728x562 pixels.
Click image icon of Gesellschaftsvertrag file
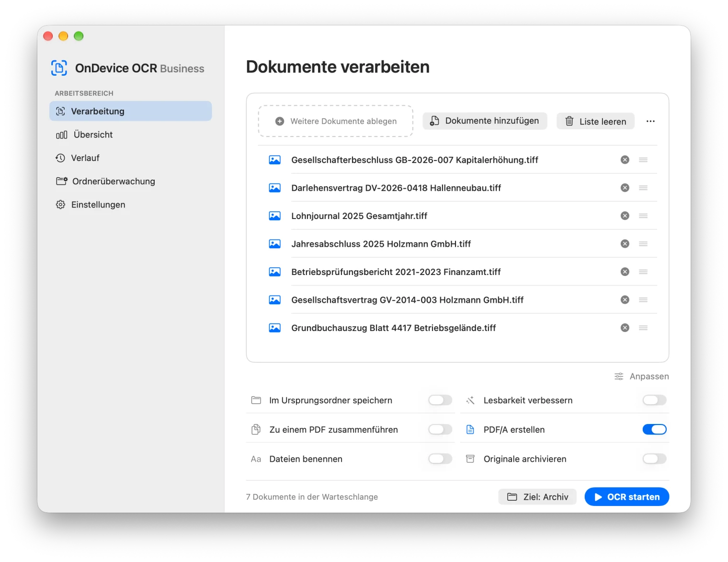(x=275, y=300)
